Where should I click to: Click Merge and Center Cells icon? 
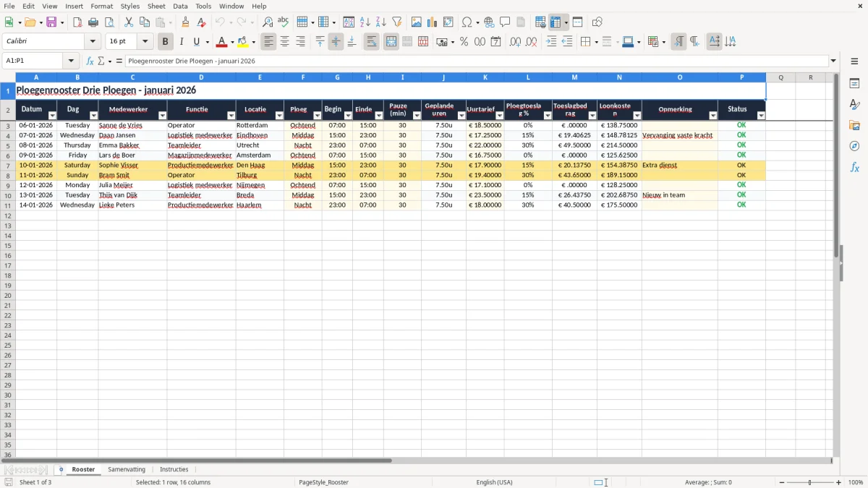[x=391, y=42]
